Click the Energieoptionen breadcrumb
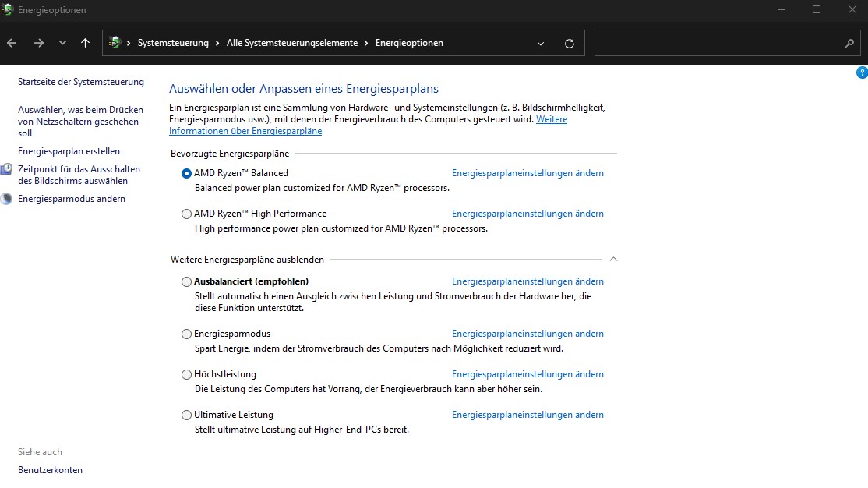 tap(409, 43)
